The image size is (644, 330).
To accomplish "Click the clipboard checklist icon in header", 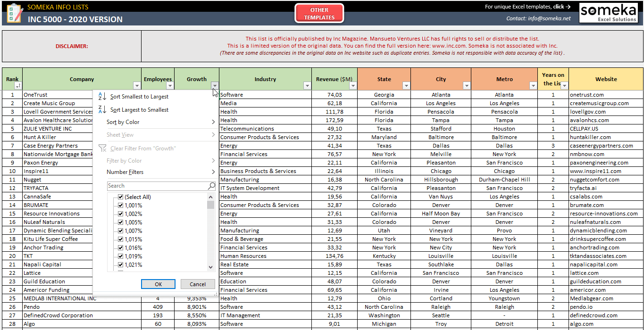I will (x=14, y=13).
